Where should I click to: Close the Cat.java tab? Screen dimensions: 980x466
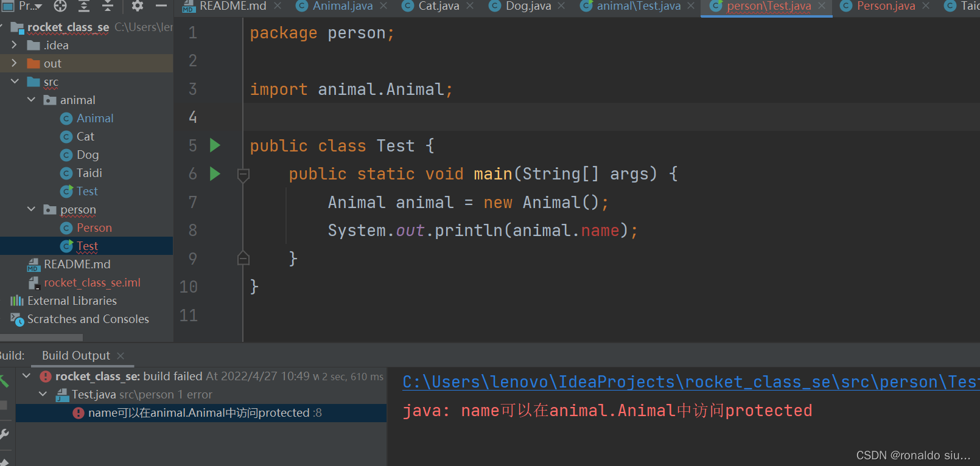click(470, 6)
